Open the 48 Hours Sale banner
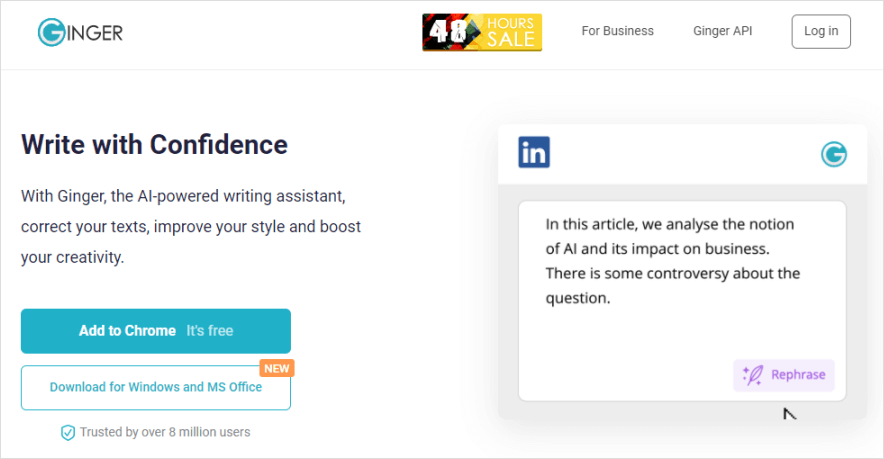Image resolution: width=884 pixels, height=459 pixels. tap(482, 32)
